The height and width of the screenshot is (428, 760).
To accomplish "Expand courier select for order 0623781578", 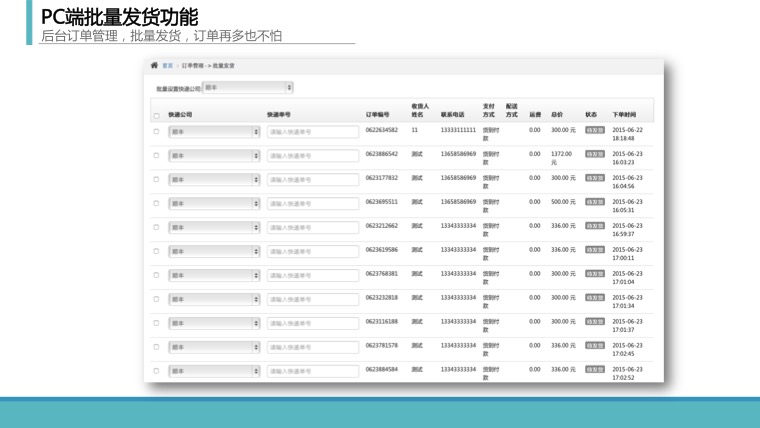I will coord(214,347).
